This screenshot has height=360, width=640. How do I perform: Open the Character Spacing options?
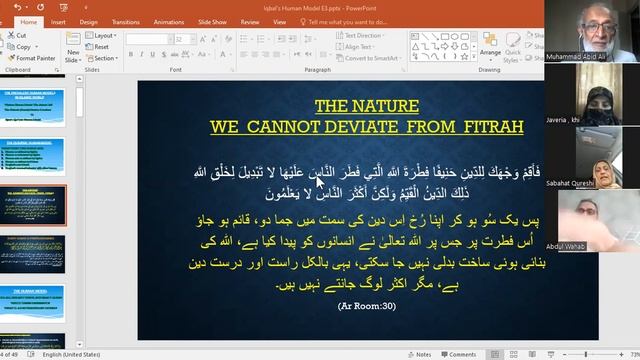coord(187,54)
